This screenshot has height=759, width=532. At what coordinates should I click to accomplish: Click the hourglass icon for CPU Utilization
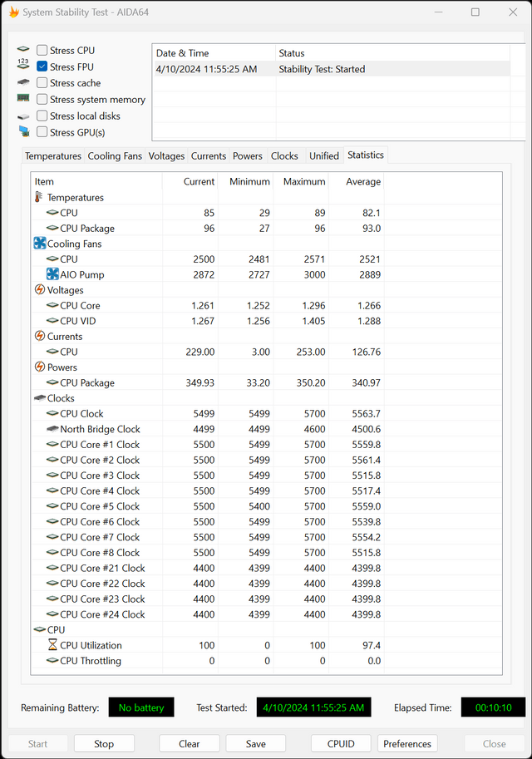click(52, 645)
